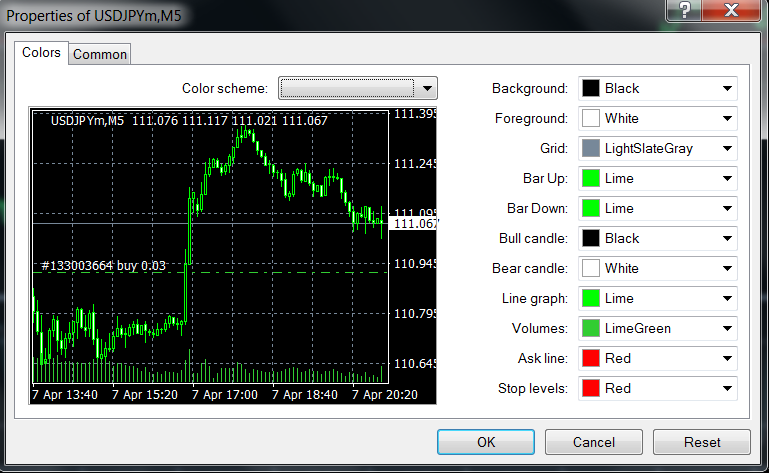Click the Bar Down lime color swatch
The height and width of the screenshot is (473, 769).
[591, 208]
